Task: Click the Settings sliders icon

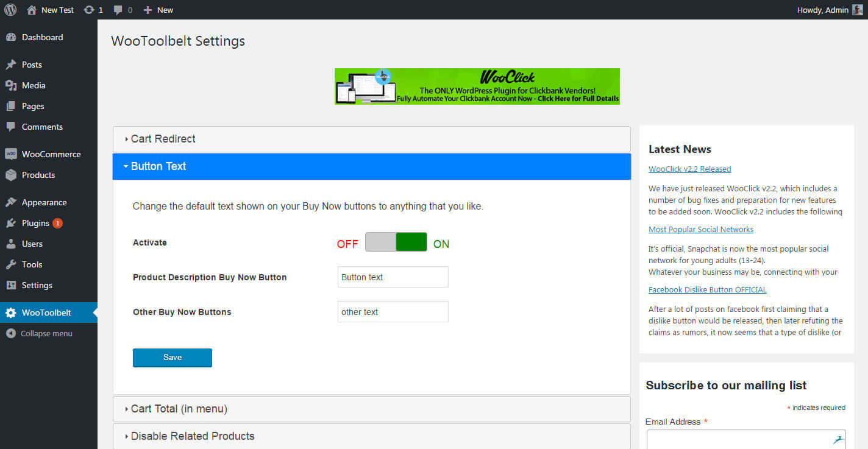Action: pyautogui.click(x=11, y=285)
